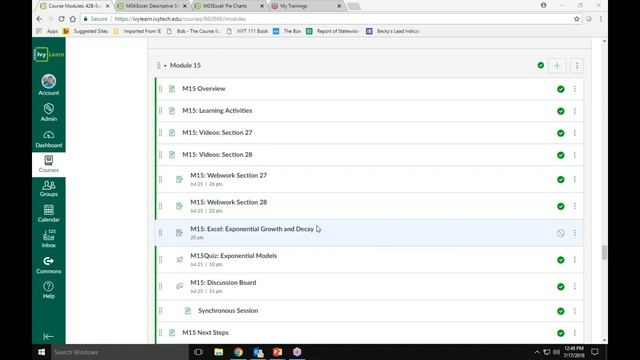
Task: Click the discussion icon of M15: Discussion Board
Action: (180, 286)
